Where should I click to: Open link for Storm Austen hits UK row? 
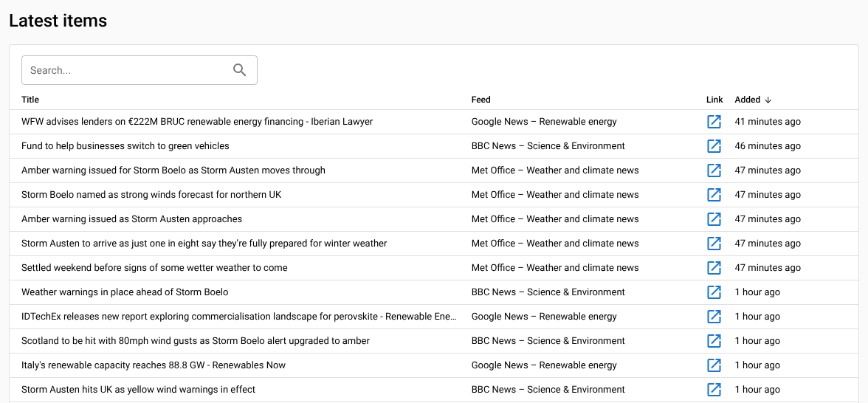pos(714,390)
